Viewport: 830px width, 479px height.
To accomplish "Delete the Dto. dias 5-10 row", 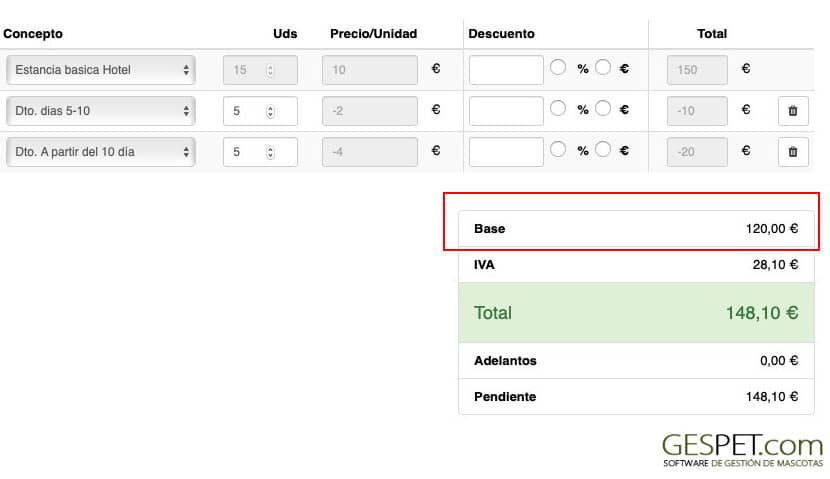I will pyautogui.click(x=793, y=111).
